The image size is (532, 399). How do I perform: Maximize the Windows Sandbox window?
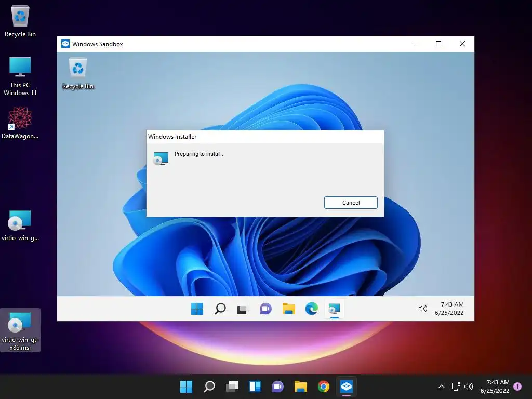click(x=438, y=44)
